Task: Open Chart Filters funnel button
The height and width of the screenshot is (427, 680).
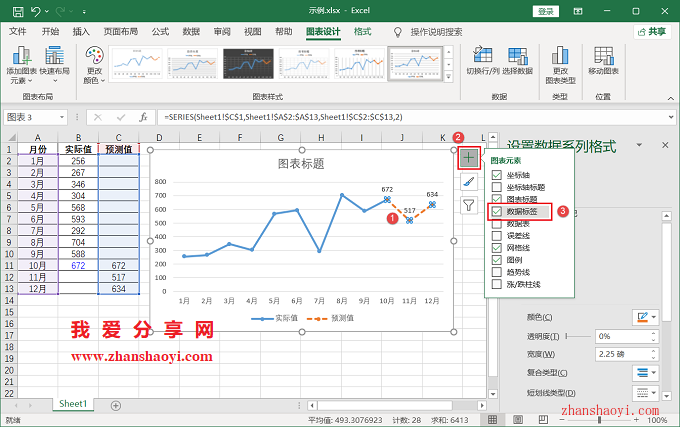Action: coord(469,205)
